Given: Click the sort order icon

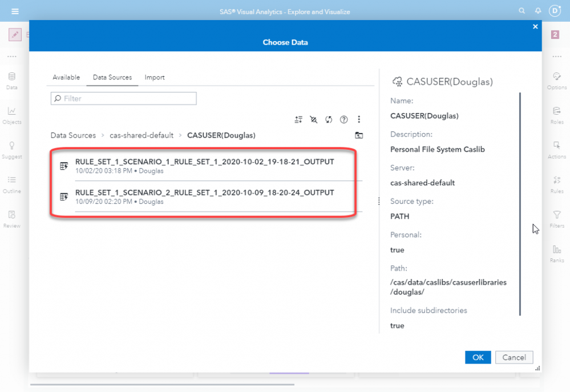Looking at the screenshot, I should click(x=298, y=119).
